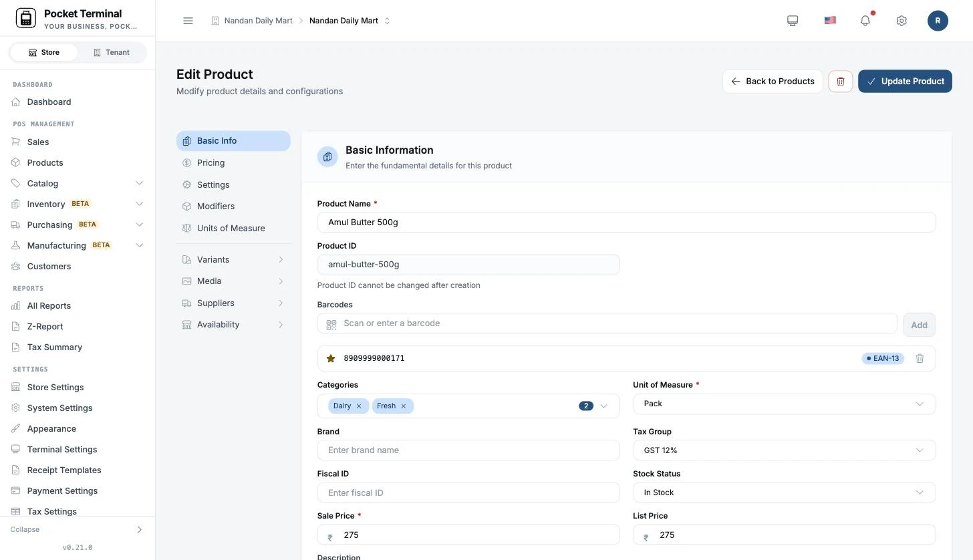Remove the Dairy category tag

(x=359, y=406)
